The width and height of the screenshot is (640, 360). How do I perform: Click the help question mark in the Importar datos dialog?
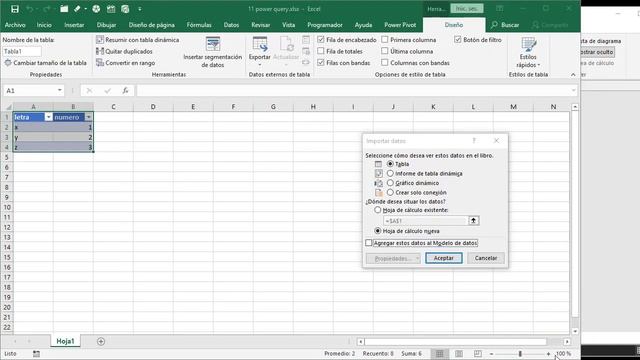point(474,141)
